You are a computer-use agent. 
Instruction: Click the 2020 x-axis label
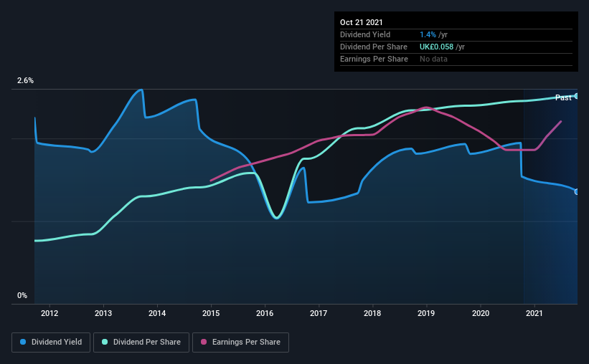tap(481, 313)
